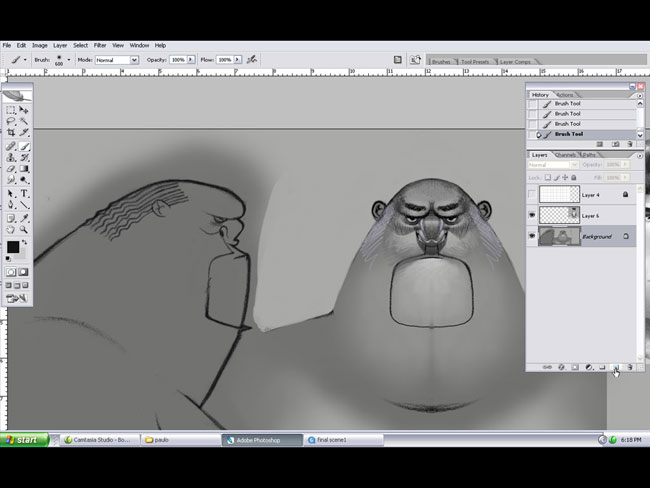The image size is (650, 488).
Task: Hide the Background layer eye icon
Action: click(533, 236)
